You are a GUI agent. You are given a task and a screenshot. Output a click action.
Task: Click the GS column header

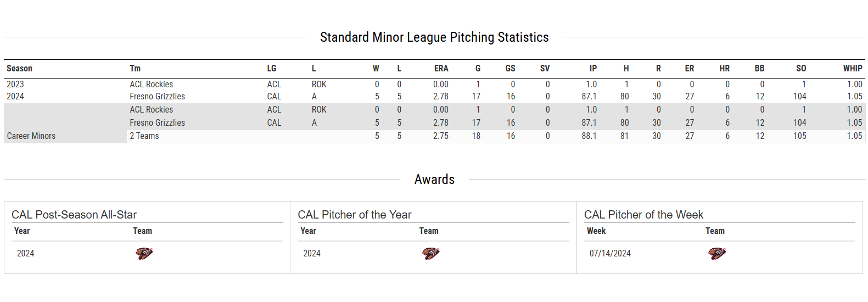click(510, 69)
